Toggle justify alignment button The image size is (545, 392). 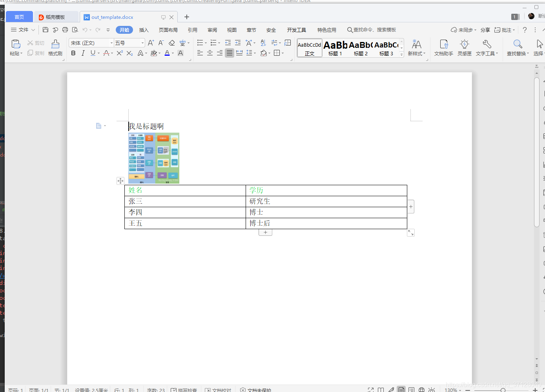pyautogui.click(x=230, y=53)
